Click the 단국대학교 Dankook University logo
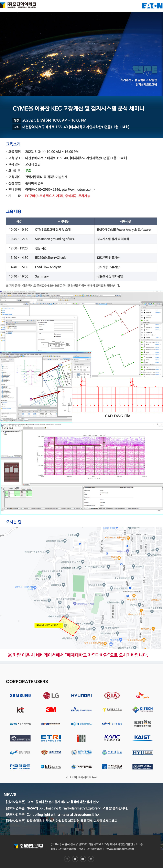The width and height of the screenshot is (163, 868). pos(20,767)
